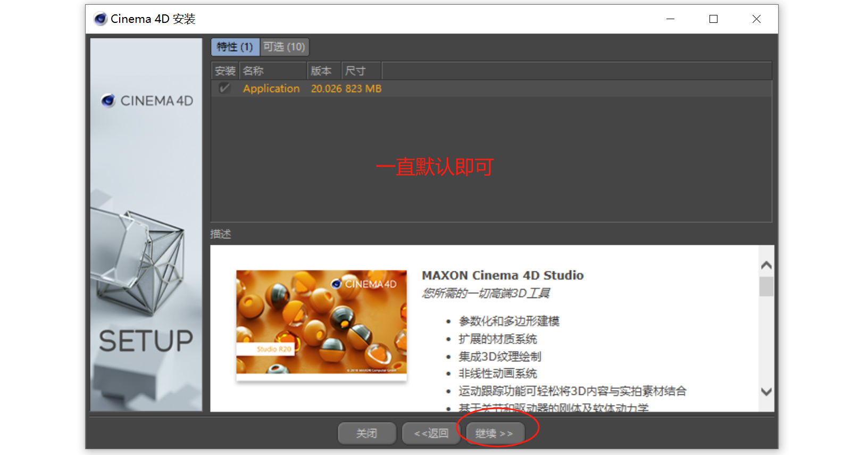Toggle the Application install checkbox
868x455 pixels.
point(224,88)
